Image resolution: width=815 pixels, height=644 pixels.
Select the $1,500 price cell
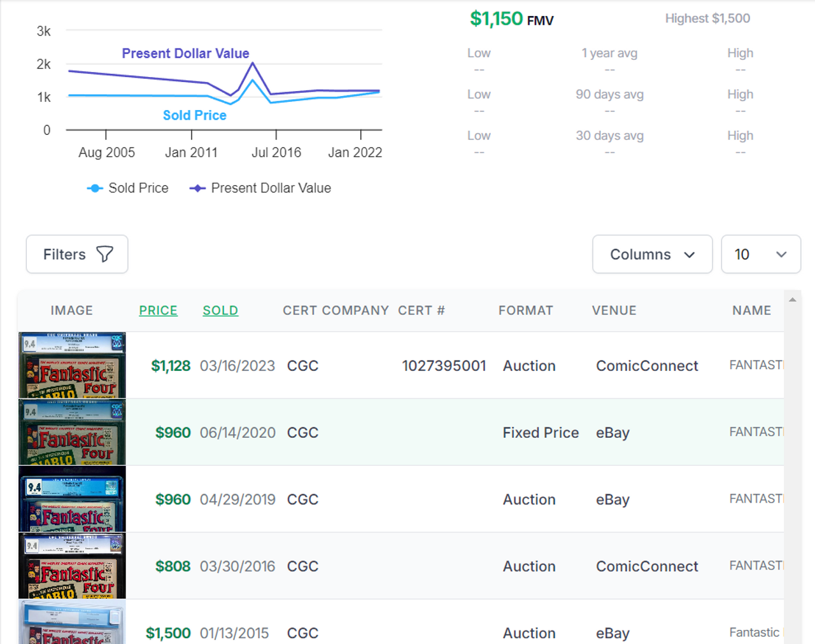pyautogui.click(x=168, y=633)
